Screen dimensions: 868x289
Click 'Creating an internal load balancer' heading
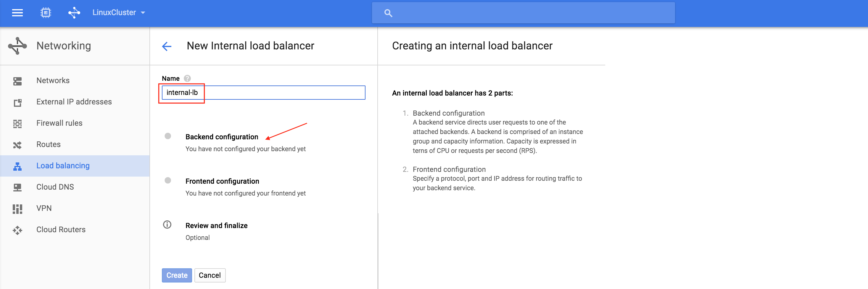472,46
